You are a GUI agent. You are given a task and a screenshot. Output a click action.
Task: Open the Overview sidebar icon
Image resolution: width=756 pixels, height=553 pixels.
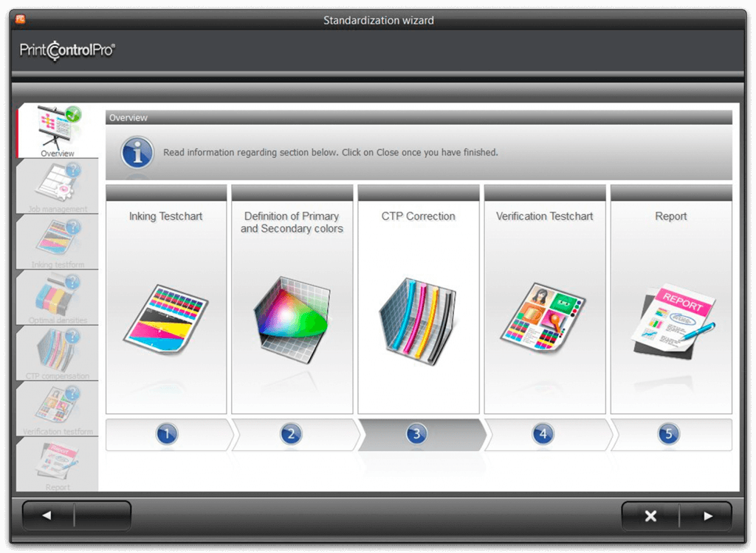click(x=58, y=128)
